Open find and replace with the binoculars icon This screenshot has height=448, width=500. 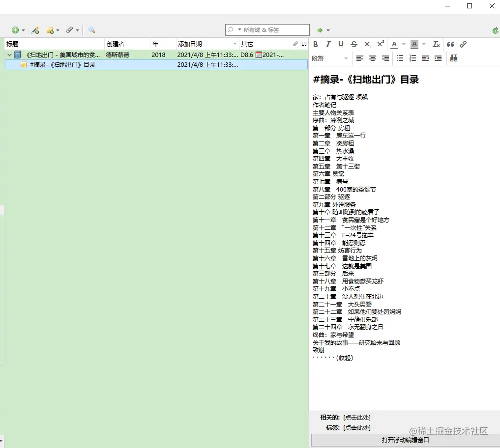[x=453, y=58]
